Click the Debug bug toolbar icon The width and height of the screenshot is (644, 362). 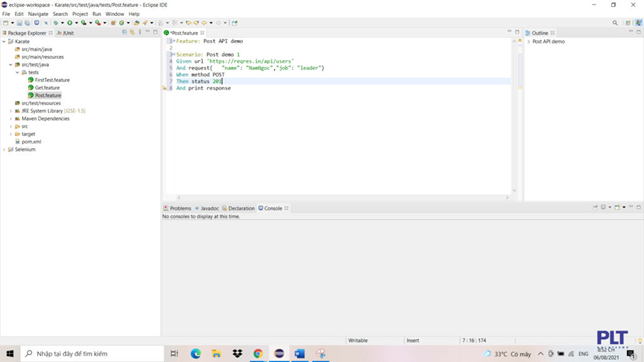coord(55,23)
